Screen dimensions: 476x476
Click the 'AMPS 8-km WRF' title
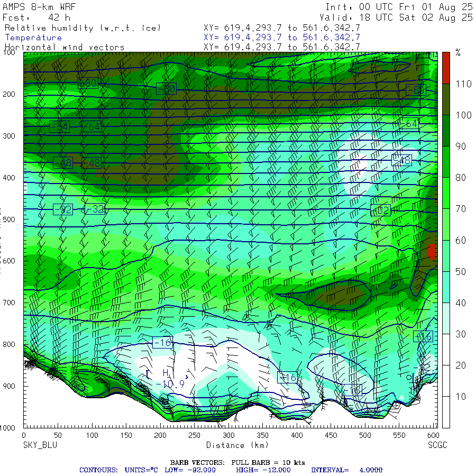tap(39, 7)
